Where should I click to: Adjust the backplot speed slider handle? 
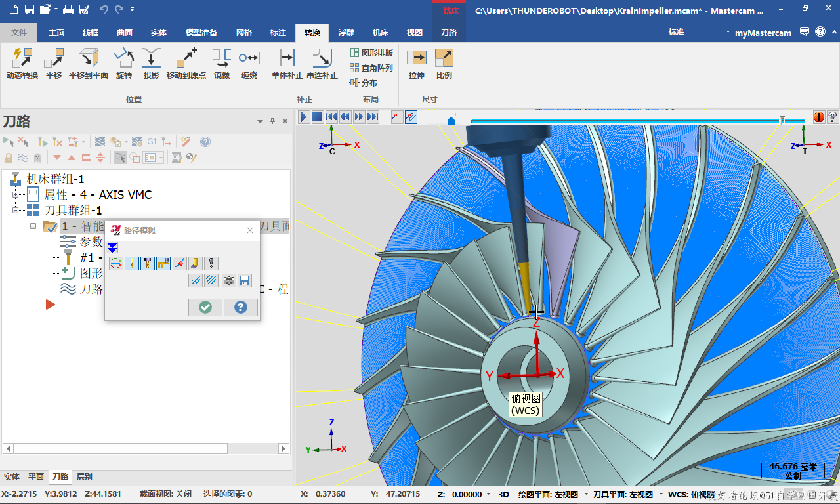point(451,121)
